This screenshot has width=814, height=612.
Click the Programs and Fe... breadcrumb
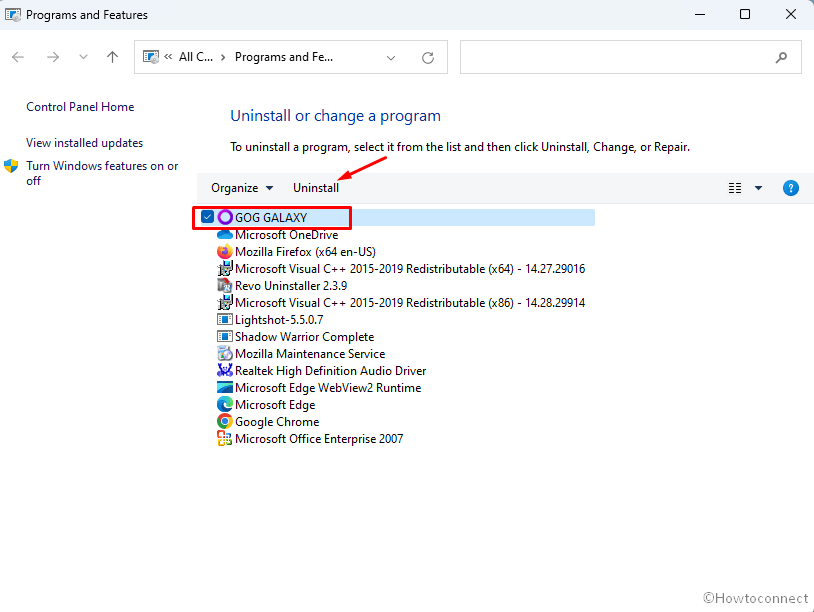(284, 57)
